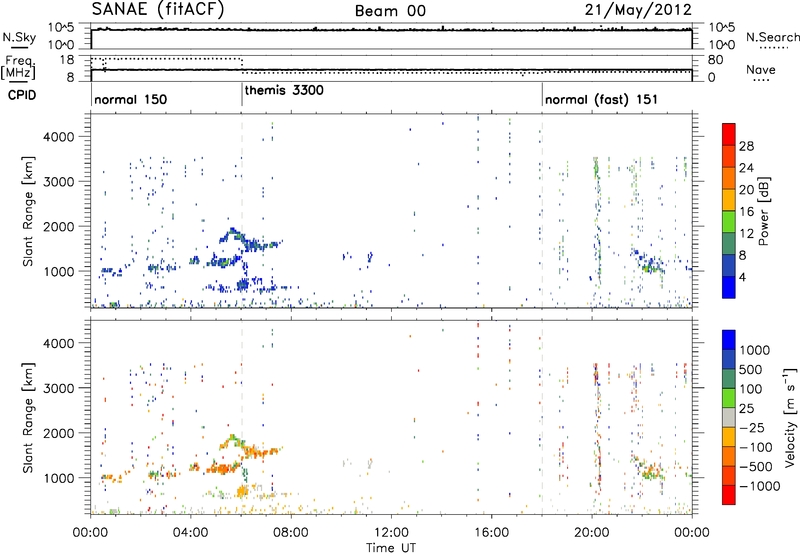Image resolution: width=800 pixels, height=554 pixels.
Task: Click the "Velocity [m s-1]" colorbar title
Action: coord(790,416)
